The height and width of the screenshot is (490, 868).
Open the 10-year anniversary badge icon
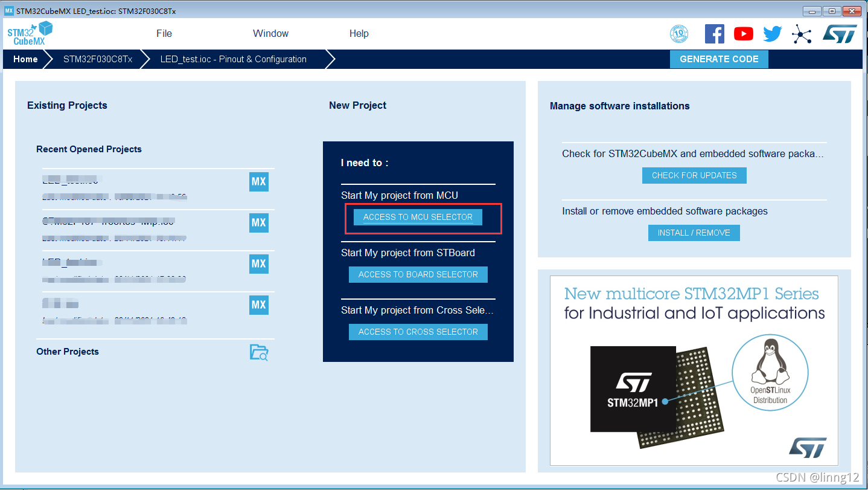point(679,34)
